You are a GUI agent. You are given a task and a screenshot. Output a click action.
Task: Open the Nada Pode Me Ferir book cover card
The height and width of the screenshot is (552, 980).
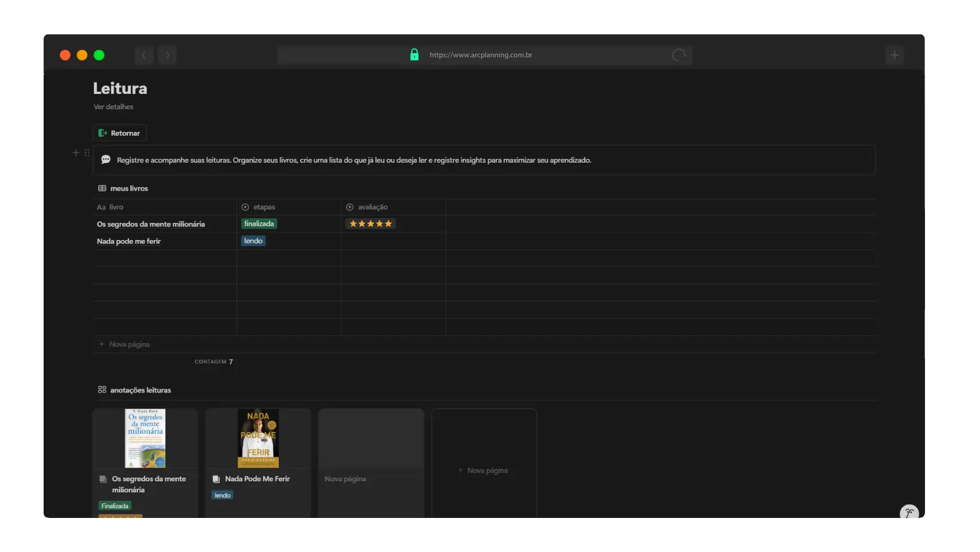coord(258,438)
